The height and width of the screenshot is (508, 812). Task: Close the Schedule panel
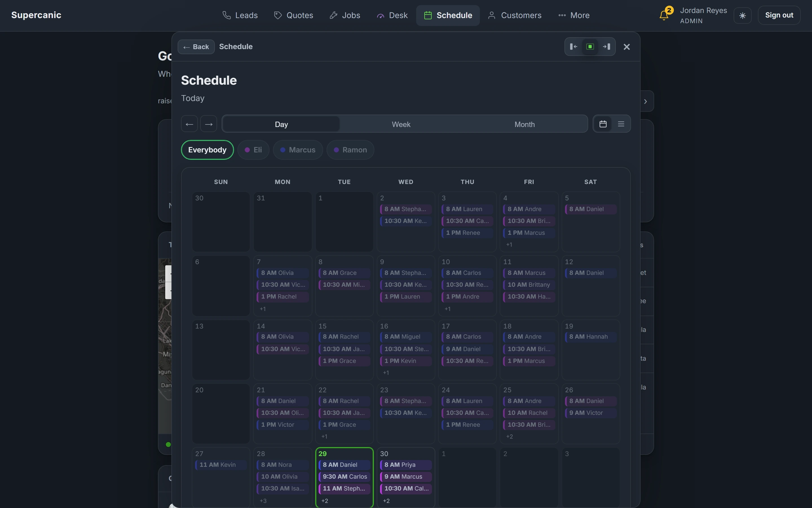click(x=626, y=47)
